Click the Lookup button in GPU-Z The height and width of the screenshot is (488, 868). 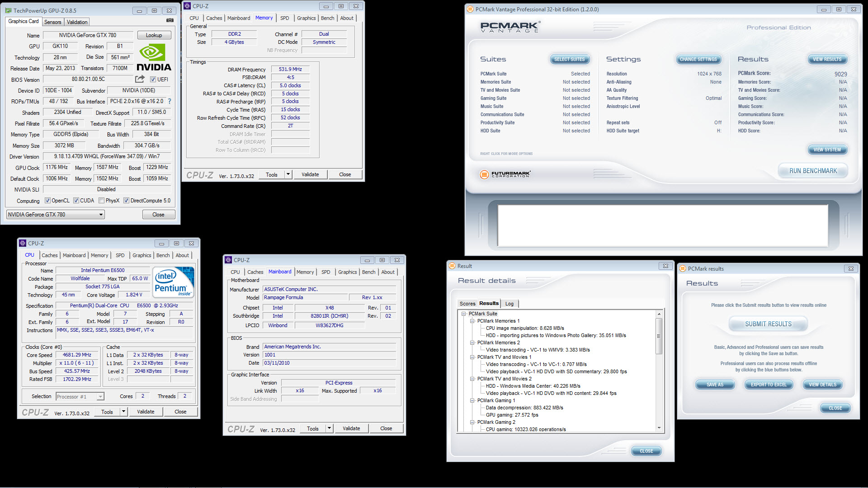click(x=154, y=35)
